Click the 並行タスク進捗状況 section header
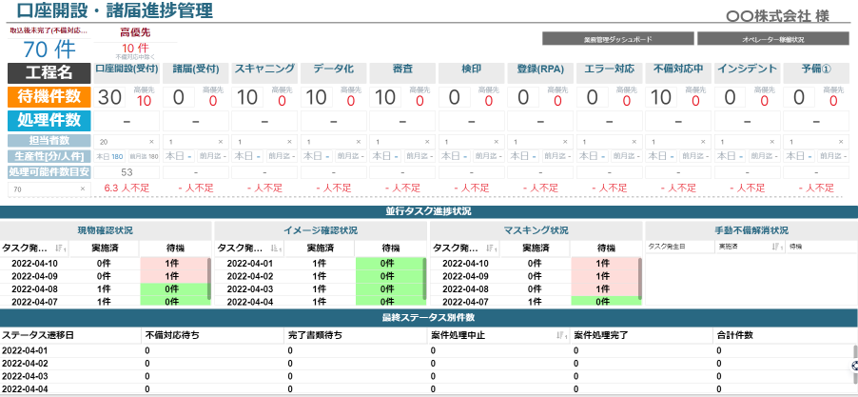This screenshot has width=858, height=397. [x=429, y=212]
